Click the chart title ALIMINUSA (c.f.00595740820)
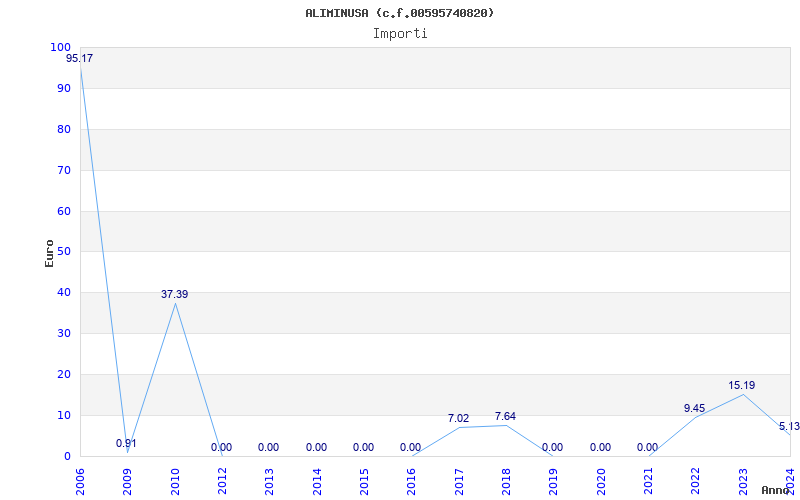800x500 pixels. point(399,13)
